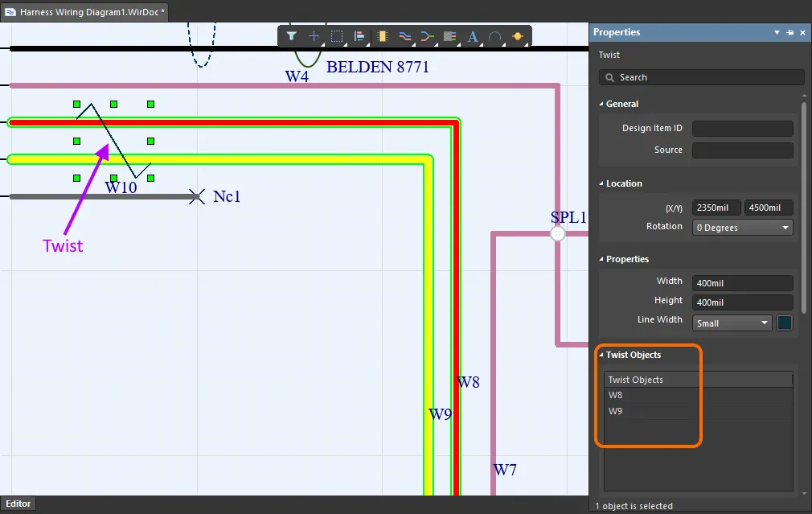
Task: Select the harness connector placement tool
Action: [x=382, y=36]
